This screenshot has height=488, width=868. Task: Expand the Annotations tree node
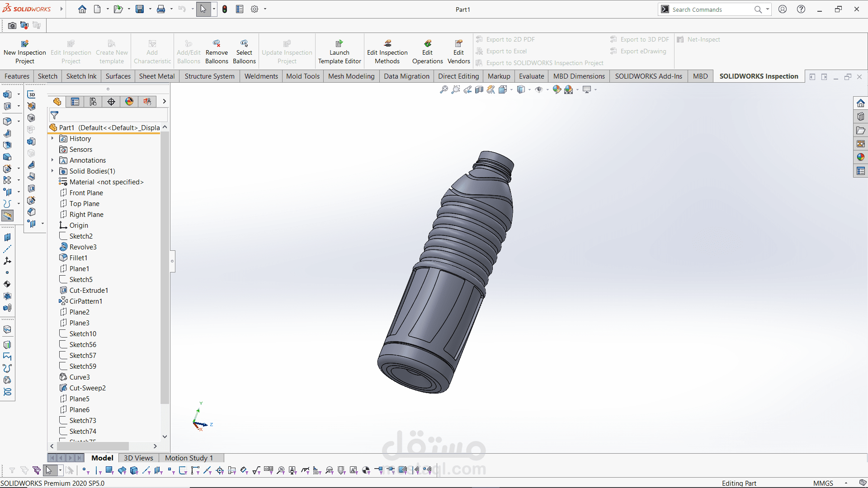tap(52, 160)
